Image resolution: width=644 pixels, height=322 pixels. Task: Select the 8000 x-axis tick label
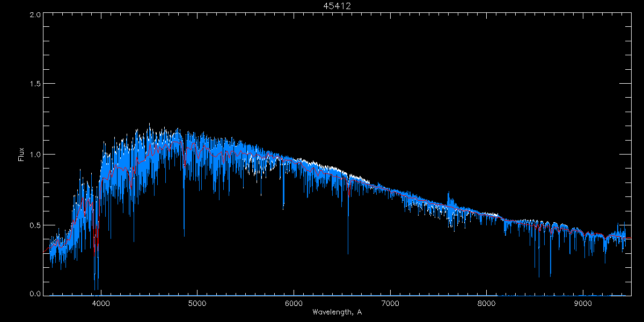pos(487,302)
